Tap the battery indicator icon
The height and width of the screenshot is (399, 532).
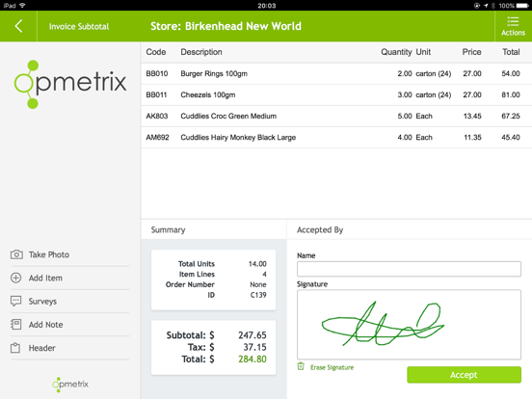[x=522, y=6]
